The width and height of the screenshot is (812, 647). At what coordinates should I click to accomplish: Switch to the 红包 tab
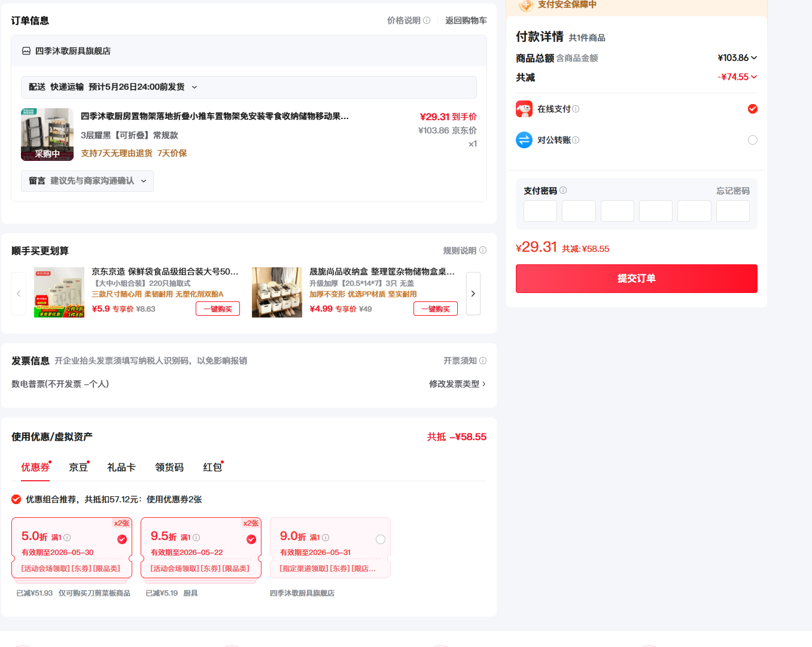pyautogui.click(x=212, y=468)
